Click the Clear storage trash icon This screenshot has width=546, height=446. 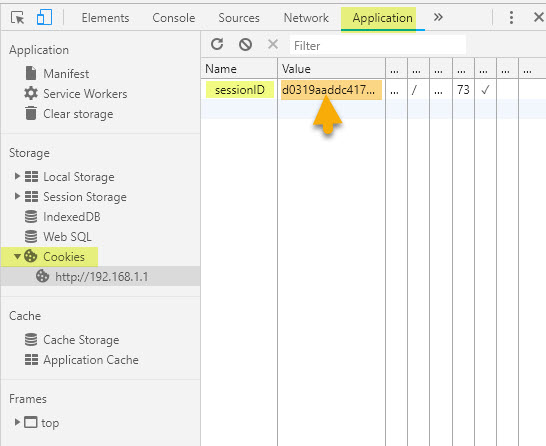31,113
